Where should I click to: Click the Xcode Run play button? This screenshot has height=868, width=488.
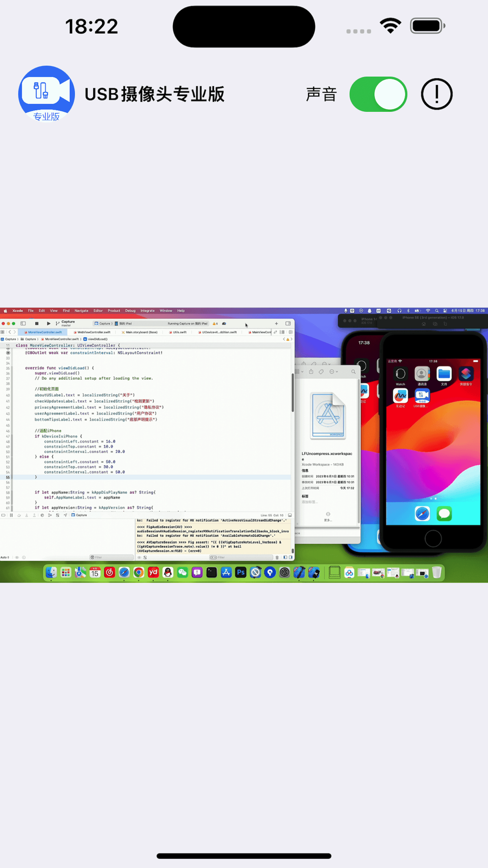[x=48, y=323]
